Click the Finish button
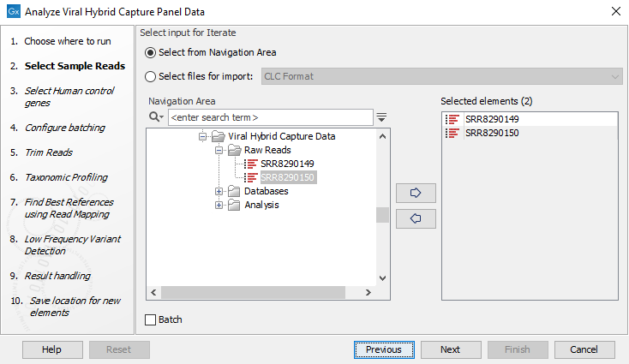Image resolution: width=629 pixels, height=364 pixels. pos(518,349)
